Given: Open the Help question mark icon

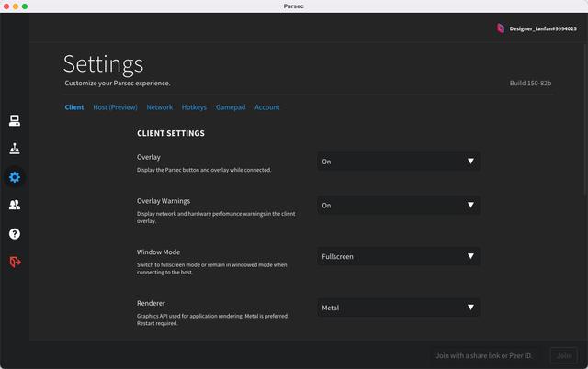Looking at the screenshot, I should pos(15,234).
